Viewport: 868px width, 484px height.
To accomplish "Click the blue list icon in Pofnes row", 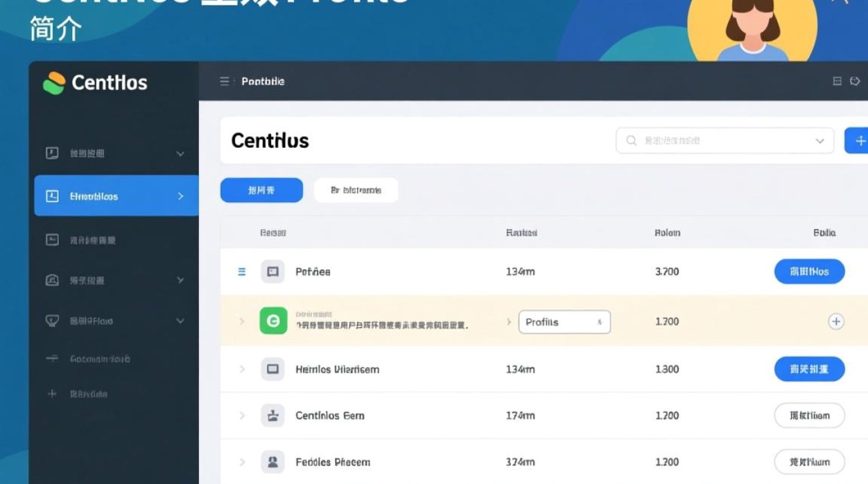I will (x=242, y=272).
